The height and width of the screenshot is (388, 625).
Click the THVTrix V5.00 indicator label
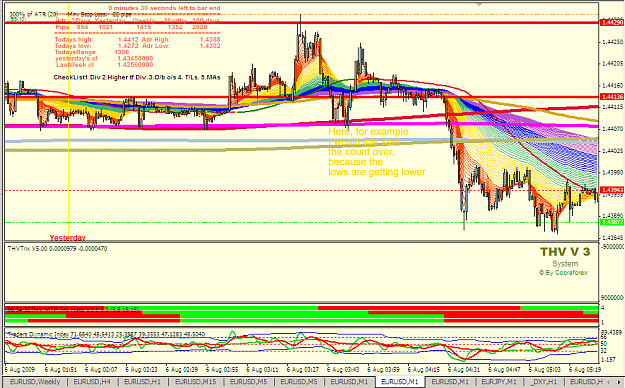pos(57,248)
